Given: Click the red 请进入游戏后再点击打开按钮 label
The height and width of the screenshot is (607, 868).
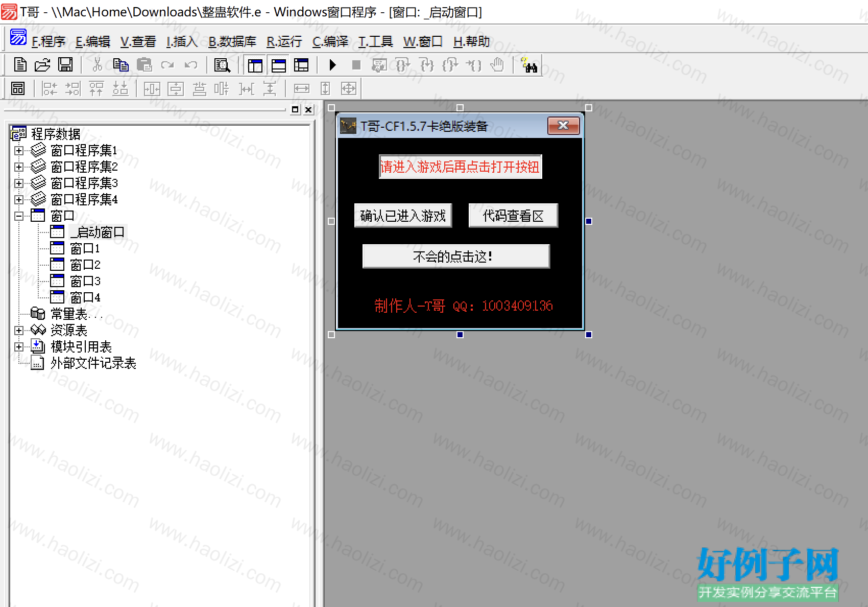Looking at the screenshot, I should click(x=460, y=167).
